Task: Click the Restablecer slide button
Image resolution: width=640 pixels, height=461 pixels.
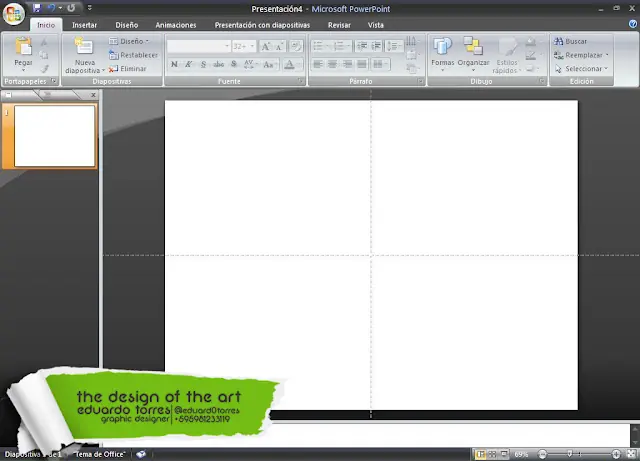Action: click(133, 55)
